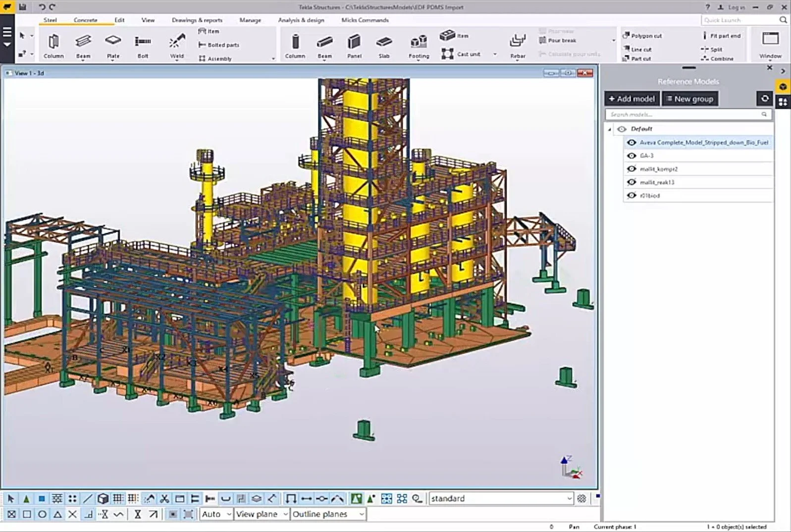This screenshot has height=532, width=791.
Task: Click the Split tool
Action: tap(712, 49)
